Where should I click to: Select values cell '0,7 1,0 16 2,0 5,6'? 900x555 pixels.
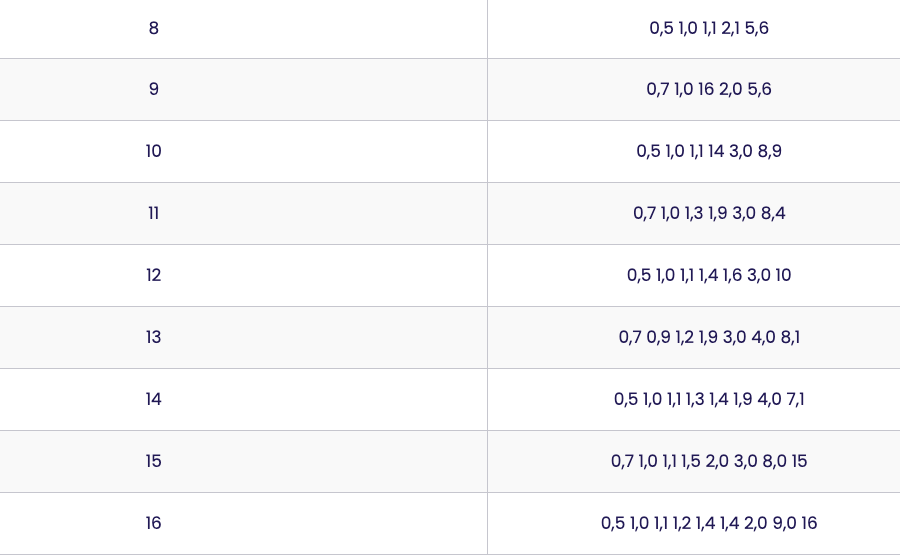[x=694, y=90]
